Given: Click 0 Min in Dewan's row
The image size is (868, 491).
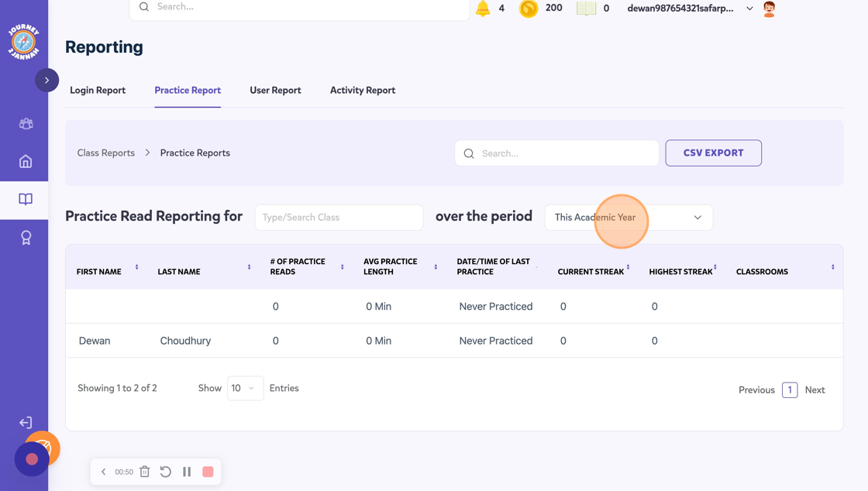Looking at the screenshot, I should [x=379, y=342].
